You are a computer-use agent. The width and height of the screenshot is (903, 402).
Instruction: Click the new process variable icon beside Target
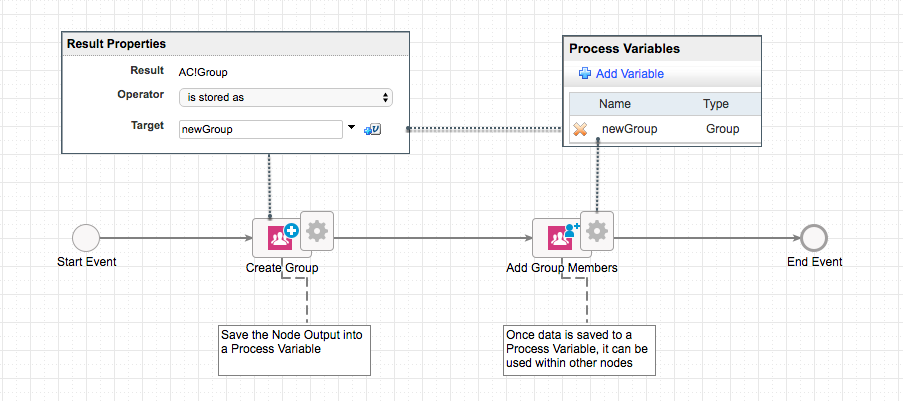(x=372, y=129)
